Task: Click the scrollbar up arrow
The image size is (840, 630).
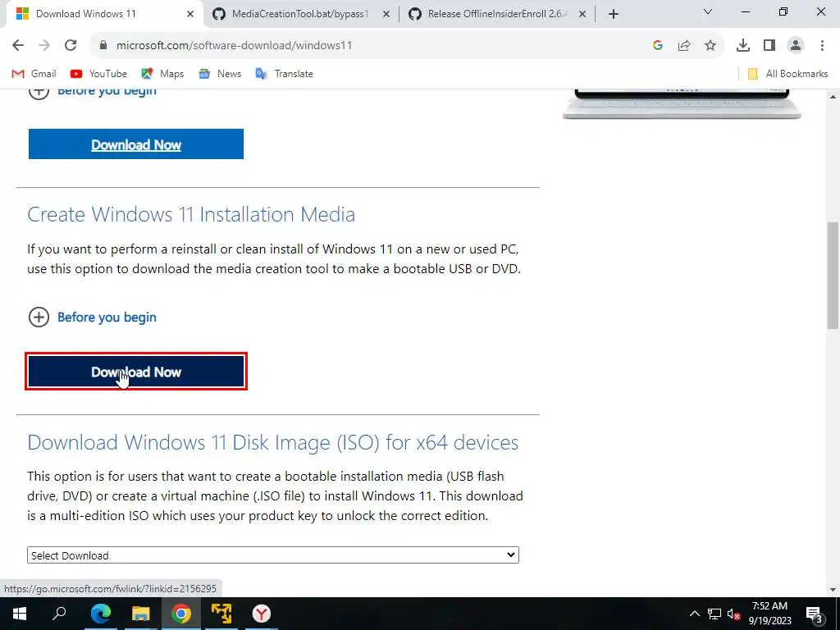Action: click(x=833, y=97)
